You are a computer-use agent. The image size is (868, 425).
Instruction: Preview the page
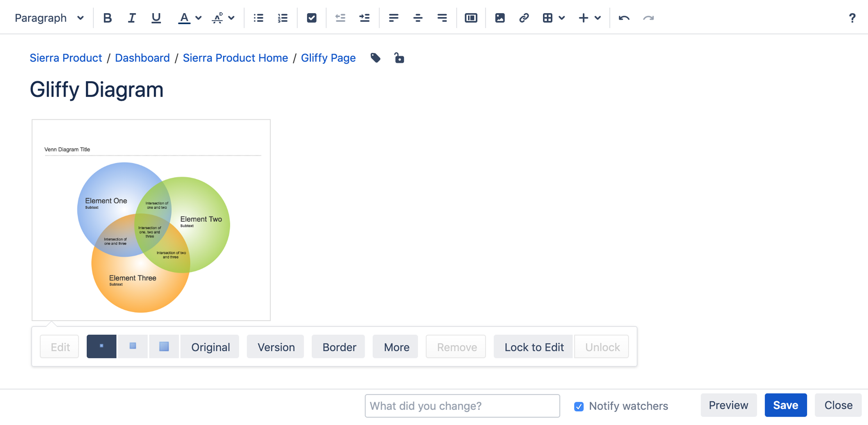coord(728,406)
